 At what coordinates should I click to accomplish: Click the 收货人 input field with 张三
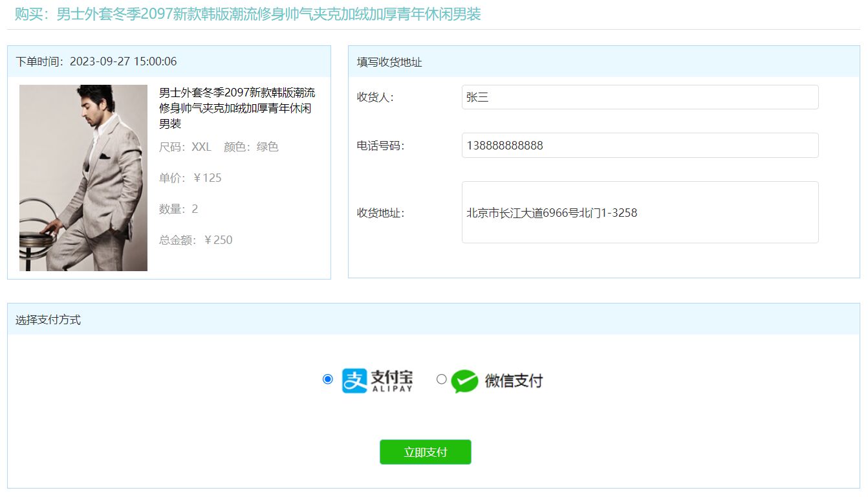640,97
